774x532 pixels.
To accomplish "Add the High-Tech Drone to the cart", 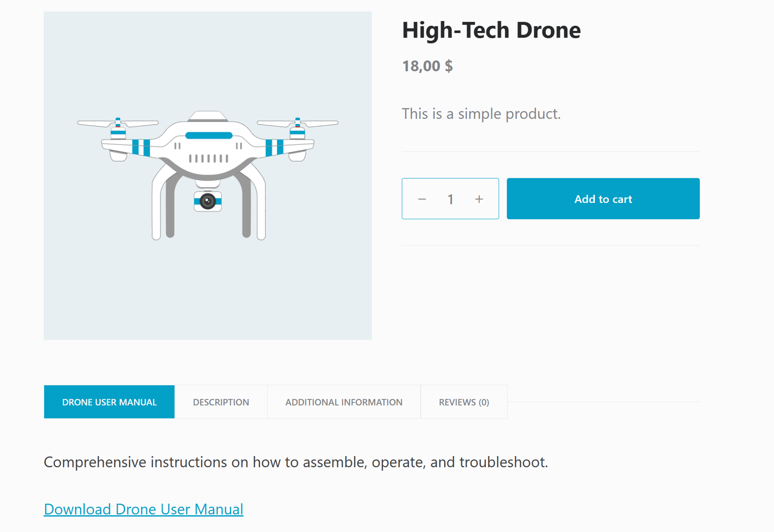I will (x=603, y=199).
